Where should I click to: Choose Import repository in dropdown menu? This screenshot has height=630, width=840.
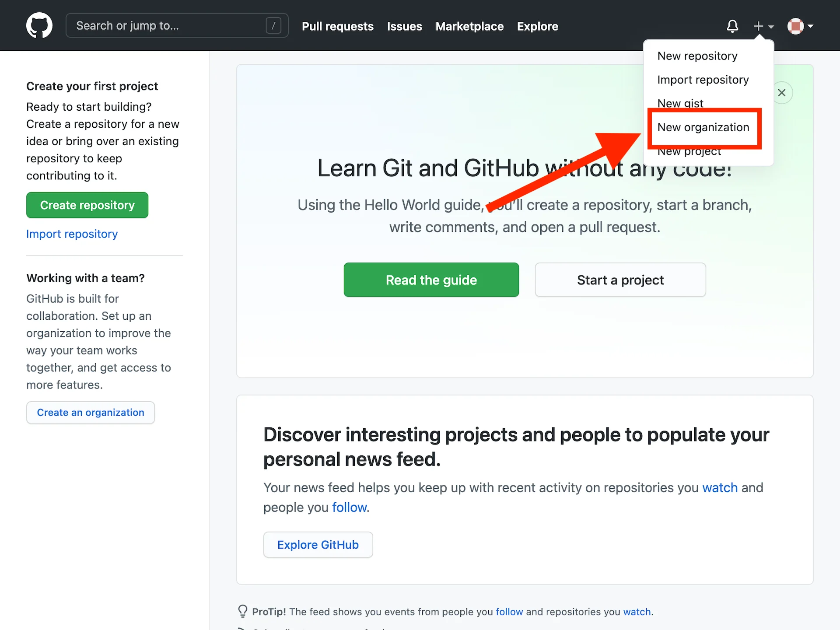pos(703,80)
